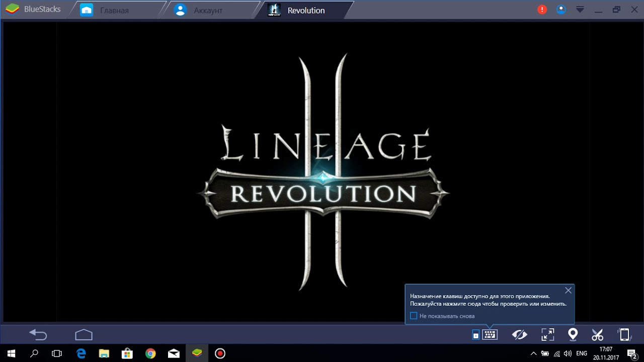Click the battery status tray icon
The image size is (644, 362).
545,353
